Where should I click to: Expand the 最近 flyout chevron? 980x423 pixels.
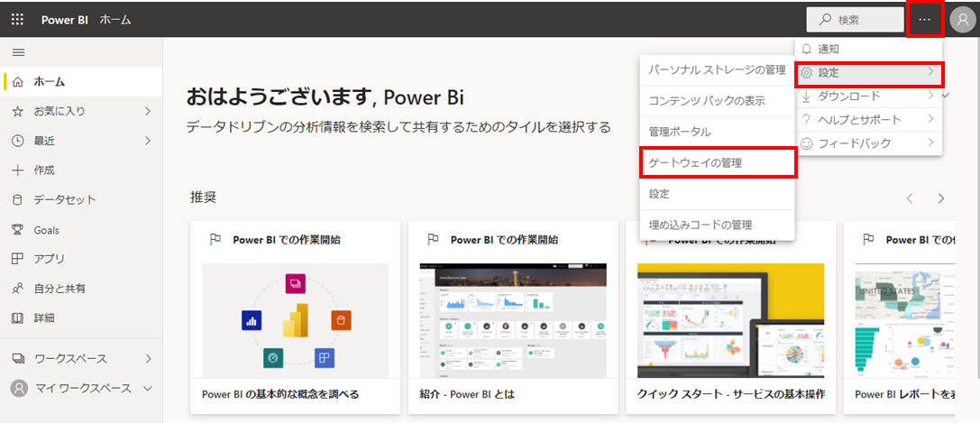[x=148, y=141]
